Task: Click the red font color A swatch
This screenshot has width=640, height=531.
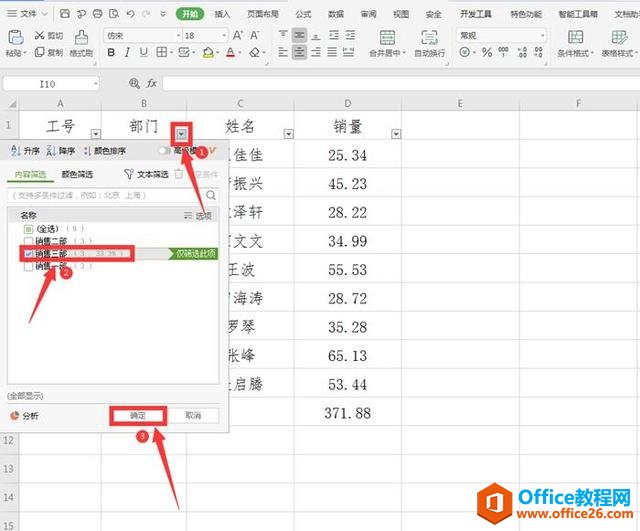Action: coord(231,53)
